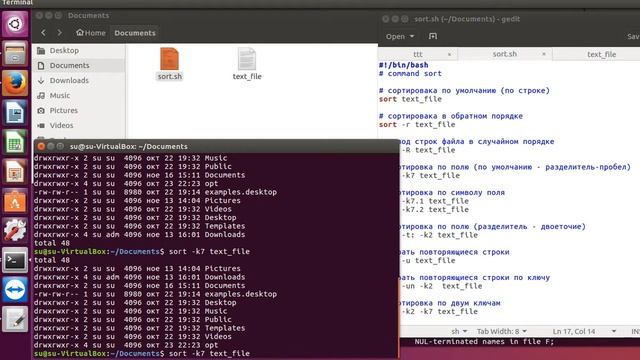The image size is (640, 360).
Task: Switch to Terminal via the launcher icon
Action: pyautogui.click(x=15, y=260)
